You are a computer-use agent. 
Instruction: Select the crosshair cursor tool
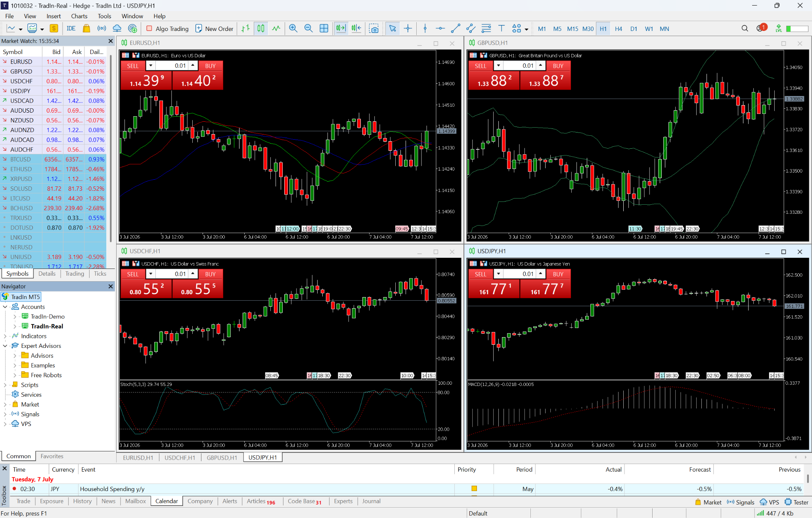click(408, 29)
